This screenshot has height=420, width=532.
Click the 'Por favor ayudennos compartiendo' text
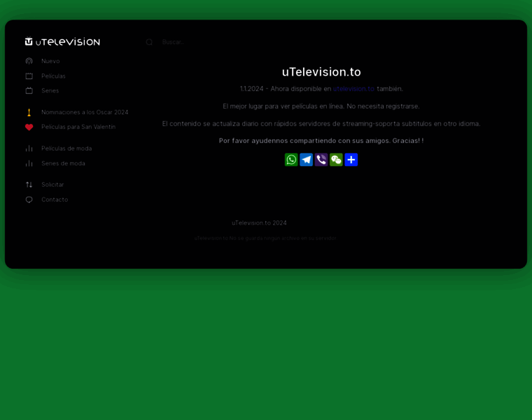(321, 141)
